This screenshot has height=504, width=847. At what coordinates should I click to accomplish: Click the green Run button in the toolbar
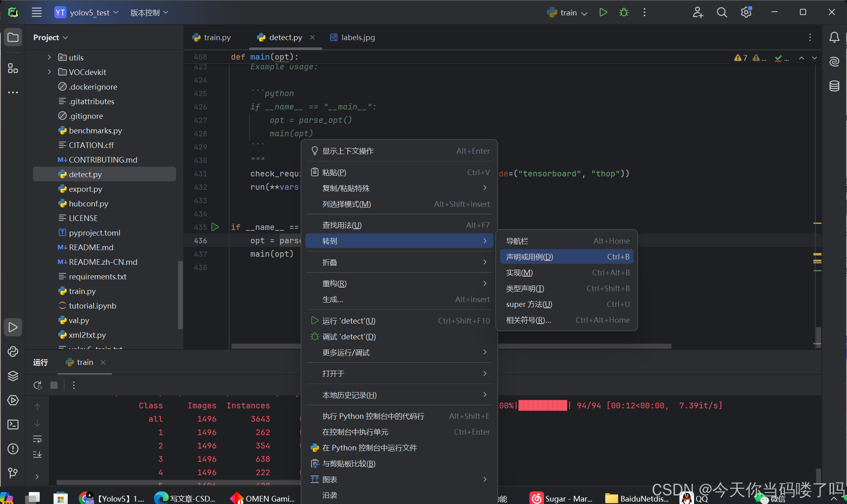[x=603, y=13]
